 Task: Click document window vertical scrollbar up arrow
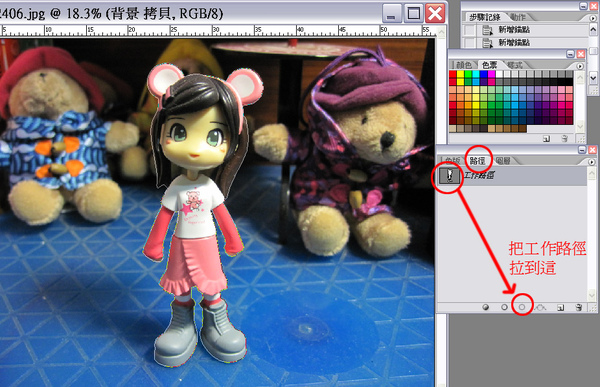coord(441,31)
